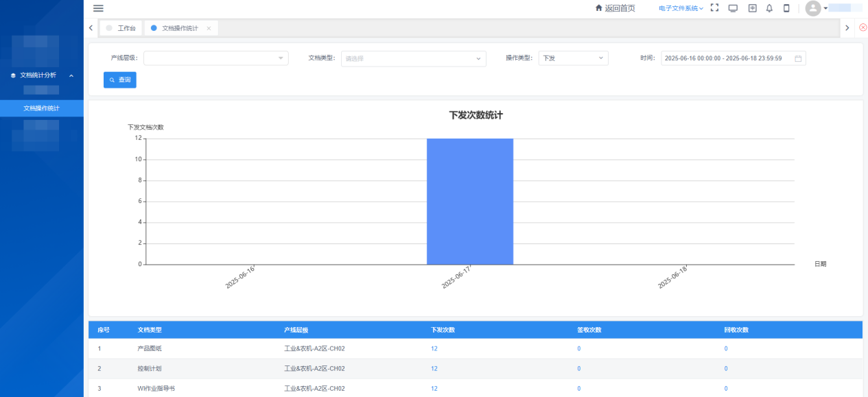Open the 回收次数 value 0 for 控制计划
This screenshot has height=397, width=868.
tap(726, 369)
